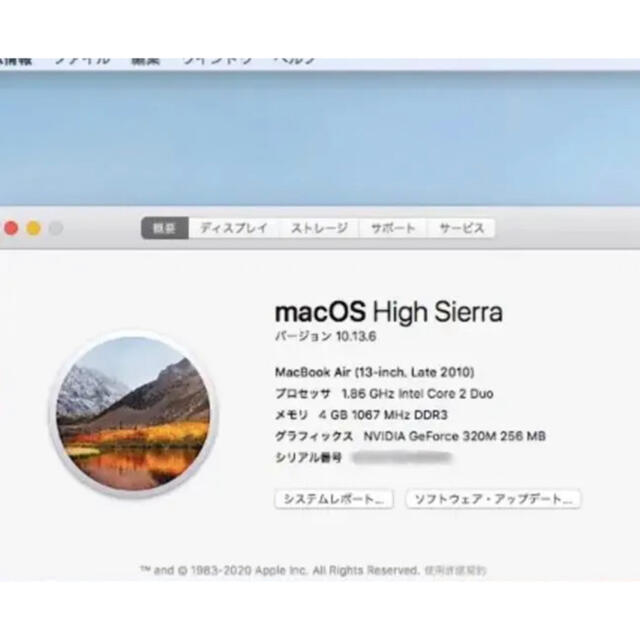640x640 pixels.
Task: Click the バージョン 10.13.6 text
Action: coord(325,337)
